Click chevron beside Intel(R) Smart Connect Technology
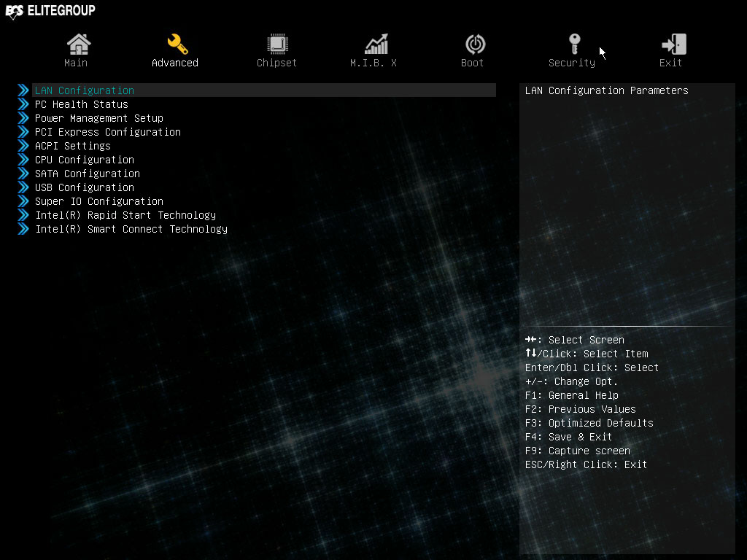This screenshot has width=747, height=560. point(23,228)
